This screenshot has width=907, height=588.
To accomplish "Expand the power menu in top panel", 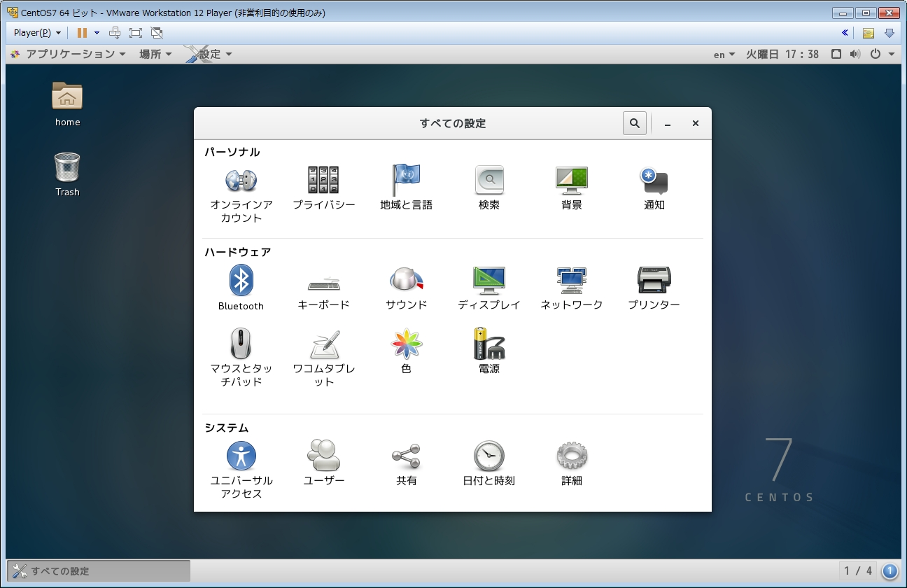I will point(882,54).
